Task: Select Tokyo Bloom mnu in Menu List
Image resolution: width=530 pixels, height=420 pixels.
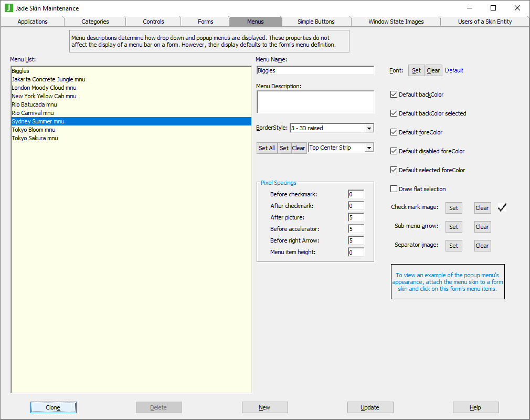Action: click(34, 130)
